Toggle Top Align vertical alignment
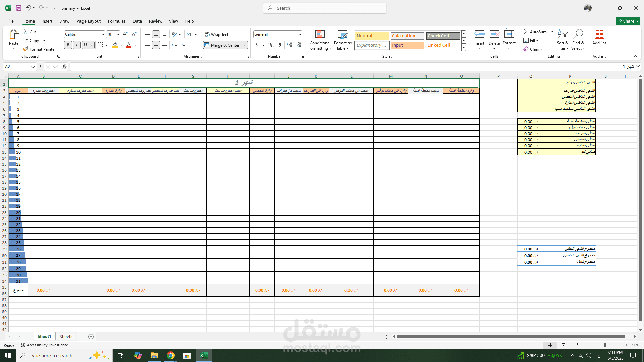The image size is (644, 362). coord(147,34)
